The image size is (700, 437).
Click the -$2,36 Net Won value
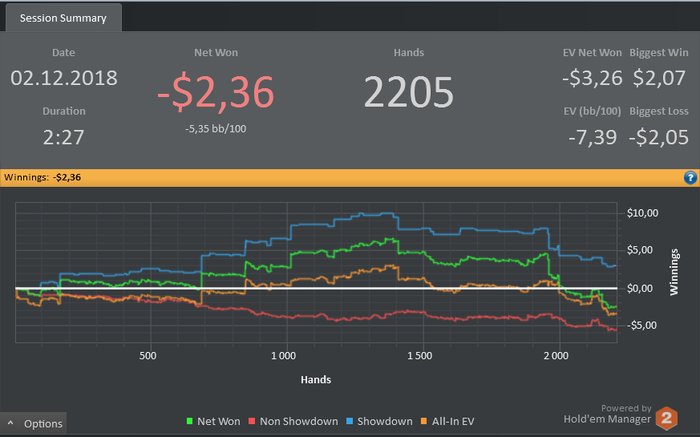(216, 92)
